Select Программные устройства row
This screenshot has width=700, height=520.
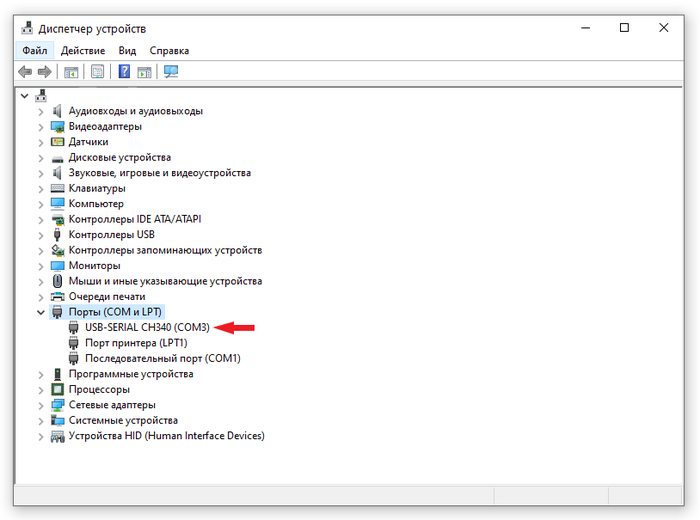point(131,374)
